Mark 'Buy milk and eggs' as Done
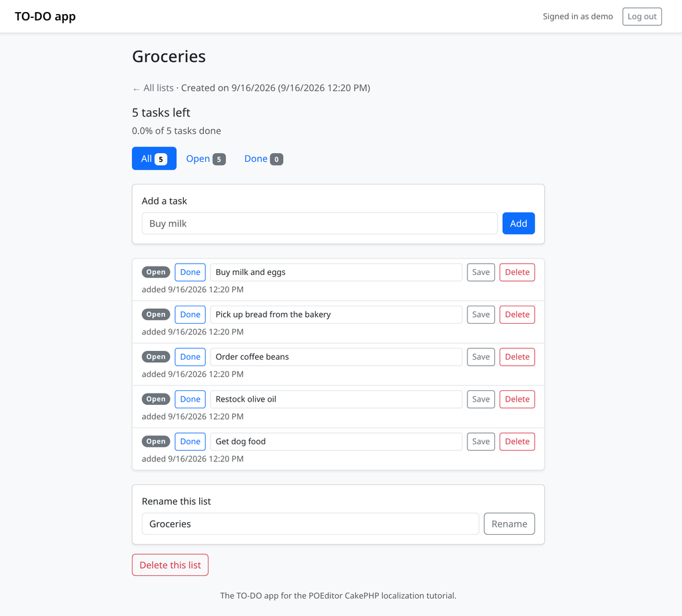Viewport: 682px width, 616px height. pos(190,272)
